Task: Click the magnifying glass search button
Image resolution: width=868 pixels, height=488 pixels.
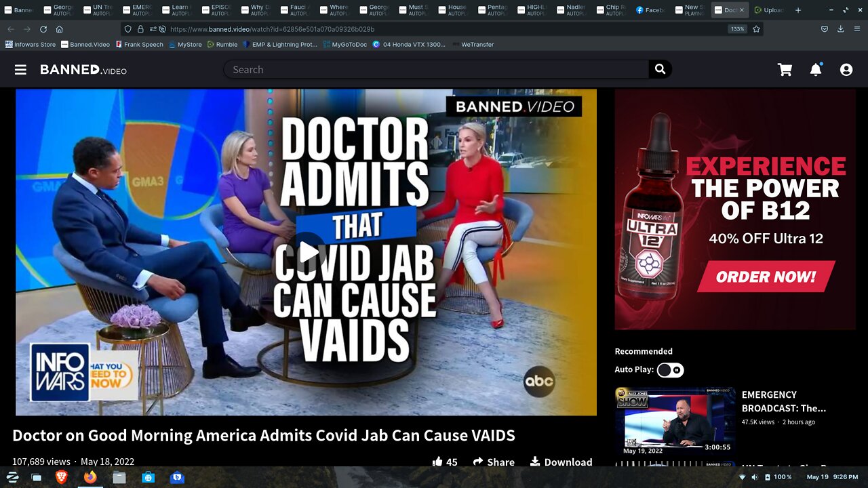Action: tap(660, 69)
